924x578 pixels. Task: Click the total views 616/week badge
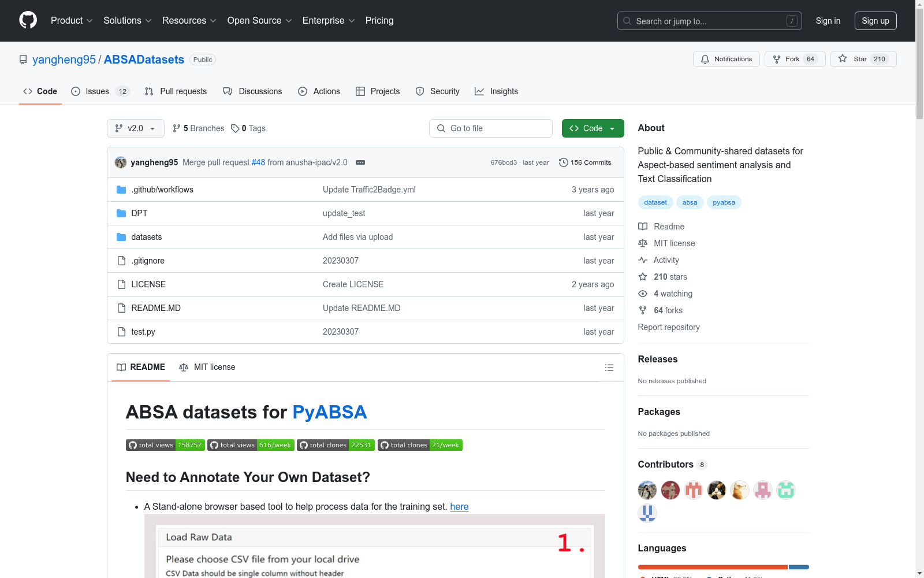coord(251,445)
